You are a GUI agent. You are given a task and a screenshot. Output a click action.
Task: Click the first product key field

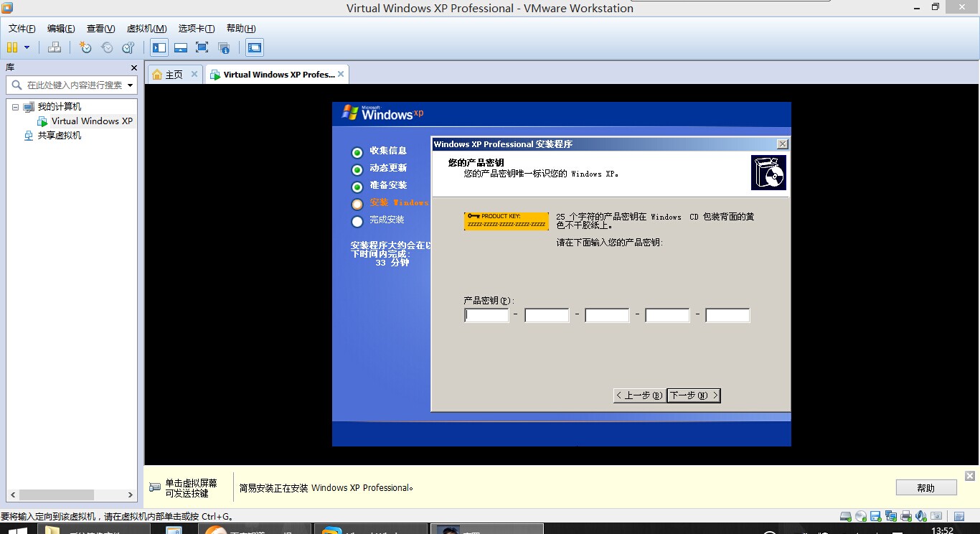[x=486, y=315]
